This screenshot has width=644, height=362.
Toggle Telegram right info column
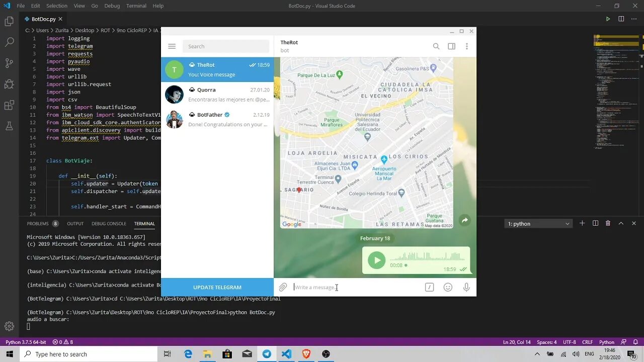[451, 46]
